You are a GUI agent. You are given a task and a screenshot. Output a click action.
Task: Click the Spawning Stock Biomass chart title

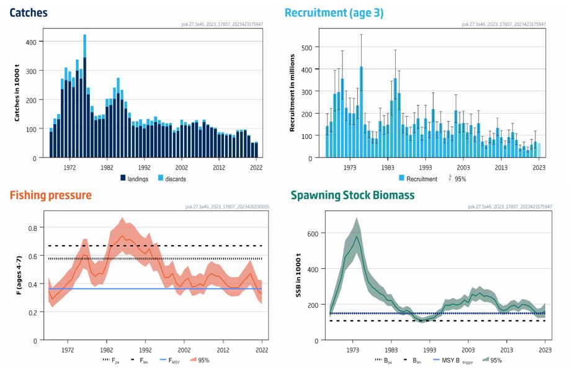(x=353, y=195)
